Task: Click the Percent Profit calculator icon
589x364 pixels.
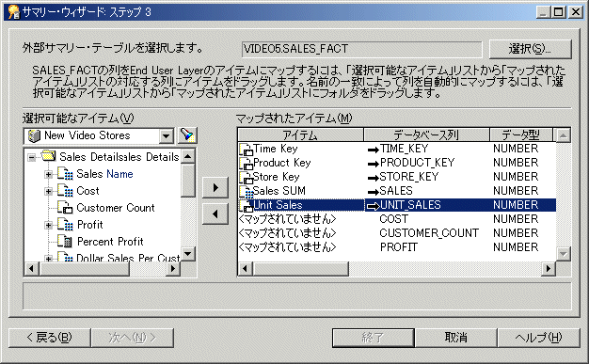Action: pyautogui.click(x=65, y=241)
